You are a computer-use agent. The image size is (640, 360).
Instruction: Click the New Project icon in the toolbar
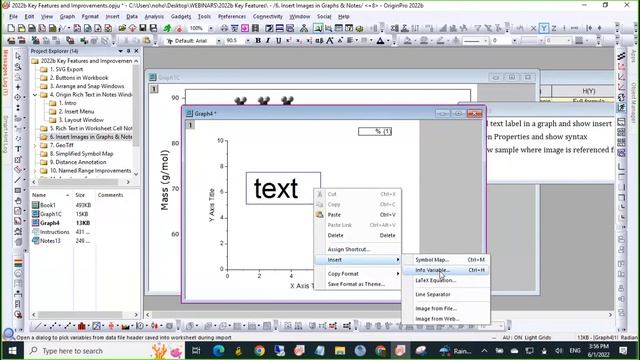(11, 28)
